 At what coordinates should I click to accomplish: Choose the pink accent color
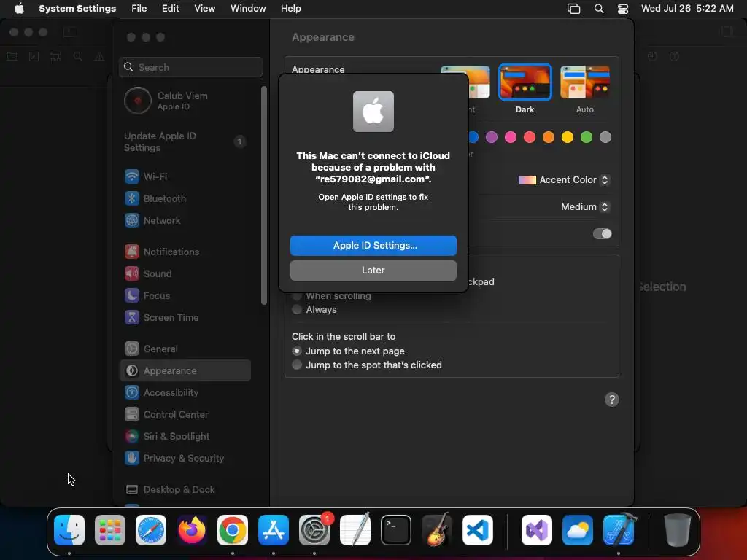click(511, 137)
